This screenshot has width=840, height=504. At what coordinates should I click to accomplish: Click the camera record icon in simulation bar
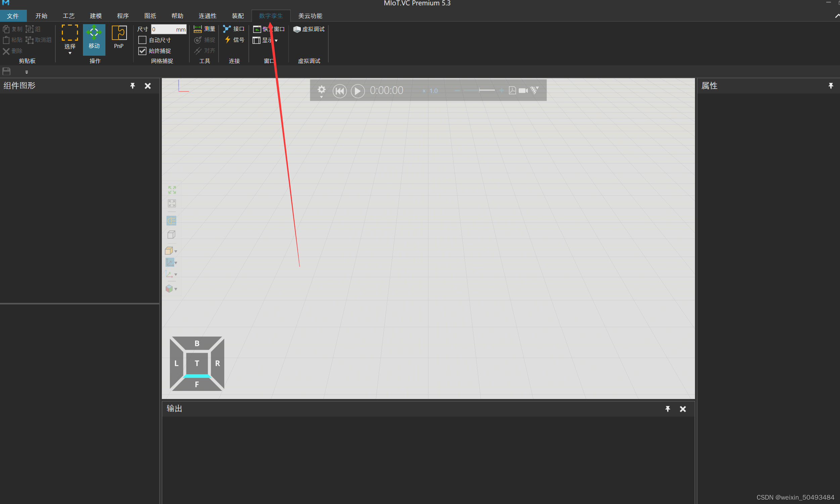(523, 91)
